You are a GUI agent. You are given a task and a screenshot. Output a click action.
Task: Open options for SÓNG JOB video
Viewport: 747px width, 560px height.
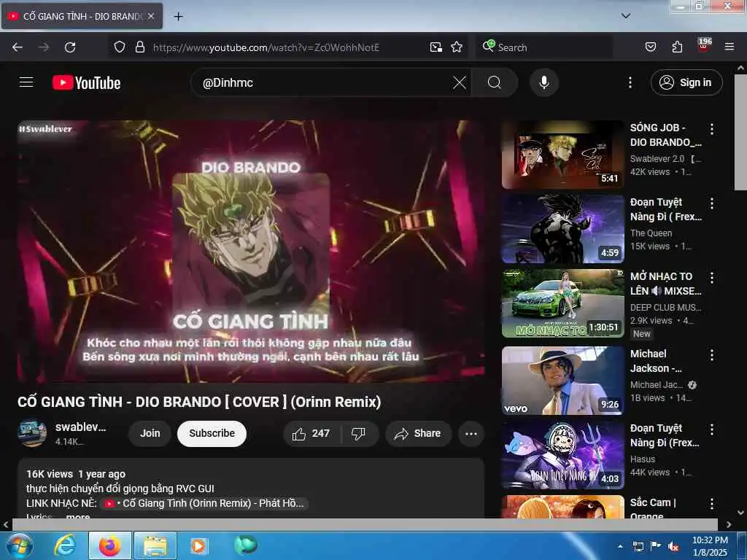(x=712, y=128)
